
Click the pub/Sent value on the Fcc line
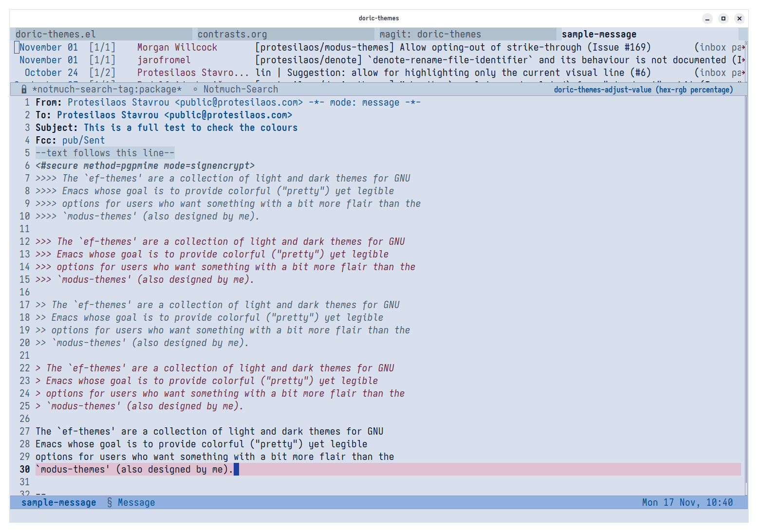tap(83, 140)
